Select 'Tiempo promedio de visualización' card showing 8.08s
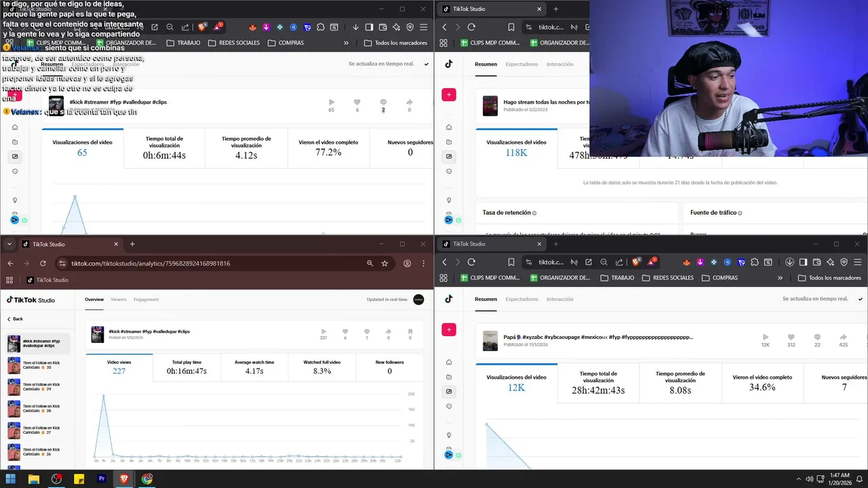Viewport: 868px width, 488px height. [x=680, y=384]
